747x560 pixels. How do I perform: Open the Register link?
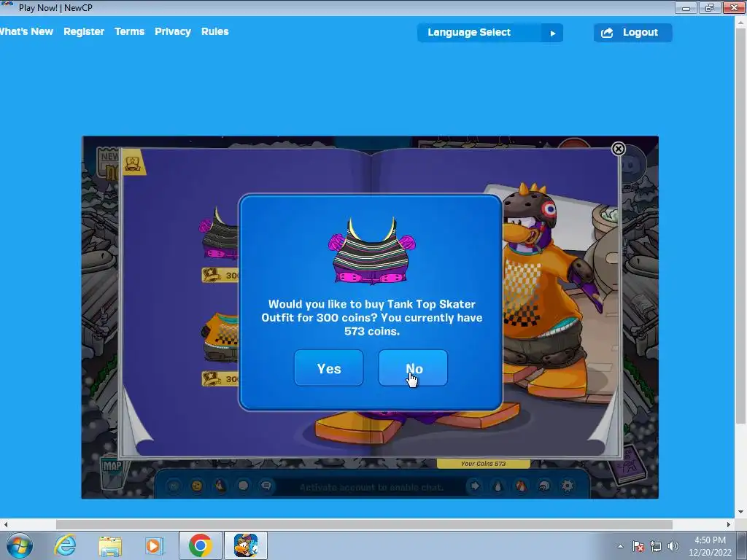coord(84,31)
